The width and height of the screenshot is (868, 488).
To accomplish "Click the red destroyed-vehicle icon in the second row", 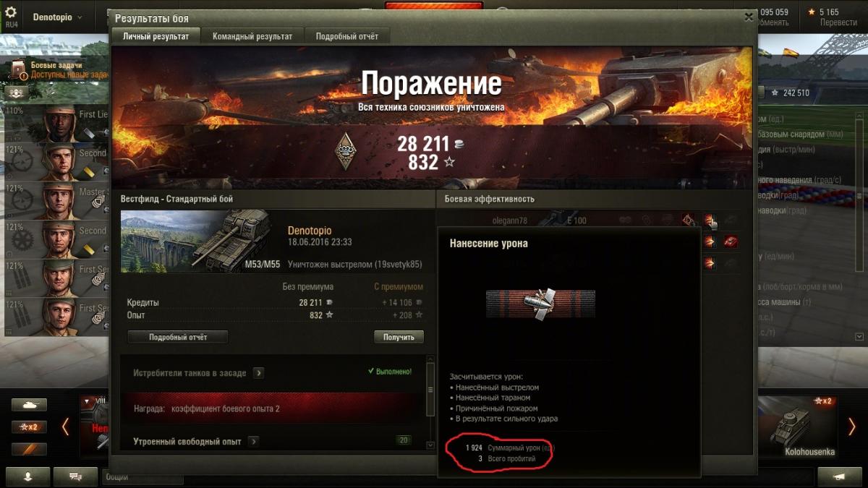I will (731, 241).
